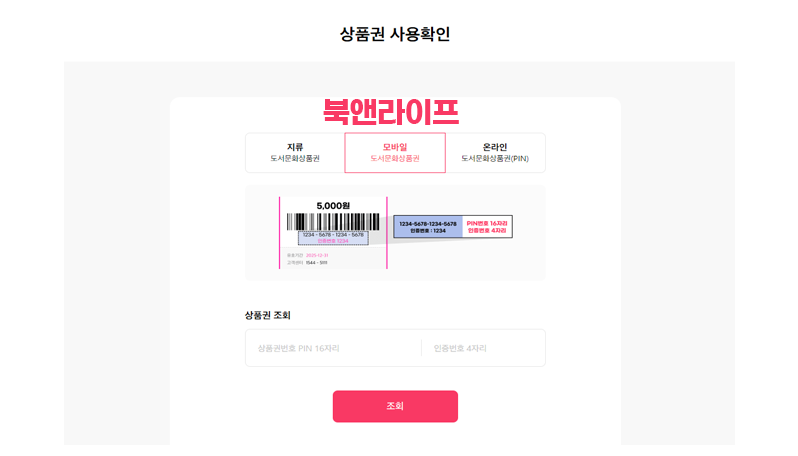Click the pink 2025-12-31 expiry date
This screenshot has width=798, height=456.
(317, 255)
